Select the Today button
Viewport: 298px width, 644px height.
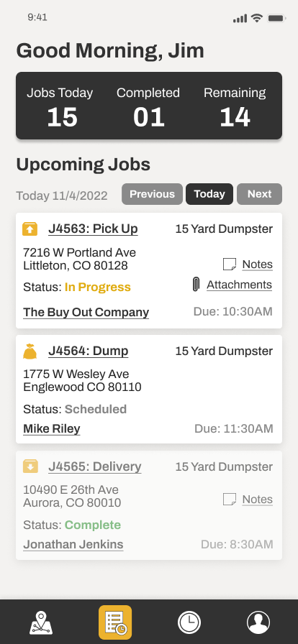(209, 194)
